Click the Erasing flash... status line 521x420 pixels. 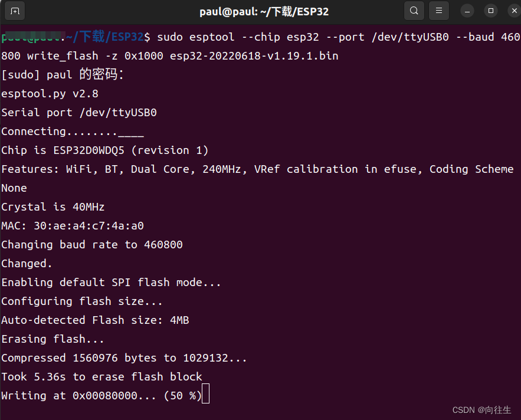[51, 339]
